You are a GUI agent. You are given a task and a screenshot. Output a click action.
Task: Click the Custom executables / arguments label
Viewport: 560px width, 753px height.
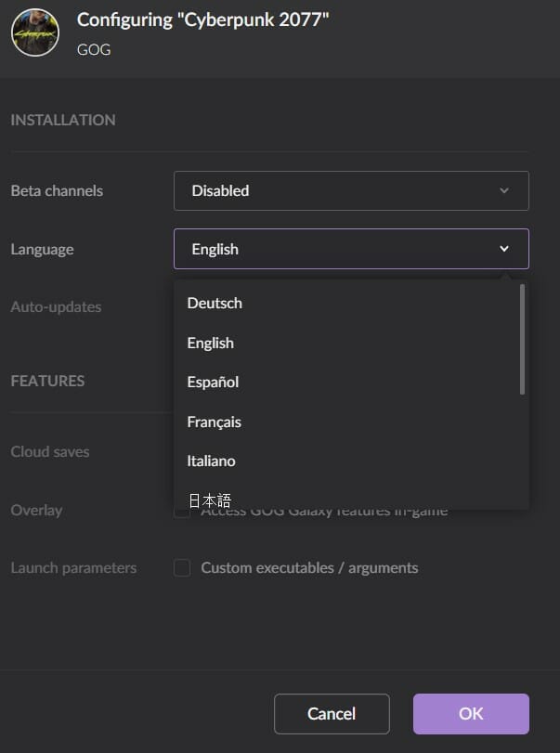pos(309,567)
